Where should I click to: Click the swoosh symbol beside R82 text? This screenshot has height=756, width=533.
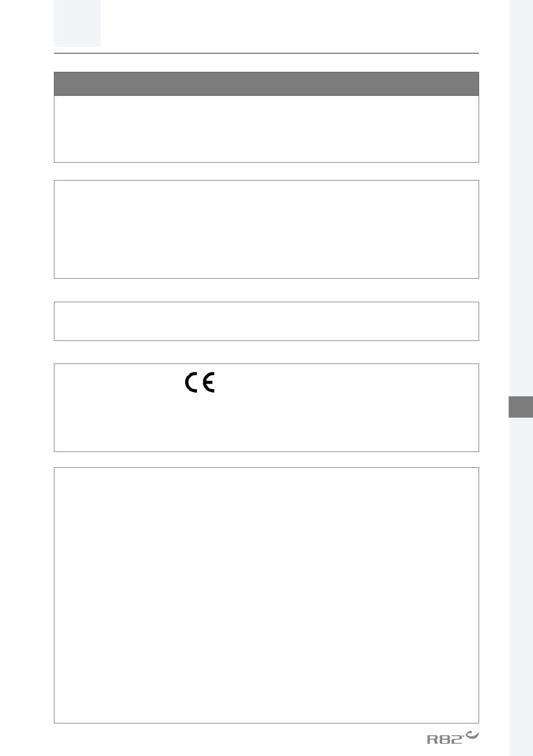[472, 735]
